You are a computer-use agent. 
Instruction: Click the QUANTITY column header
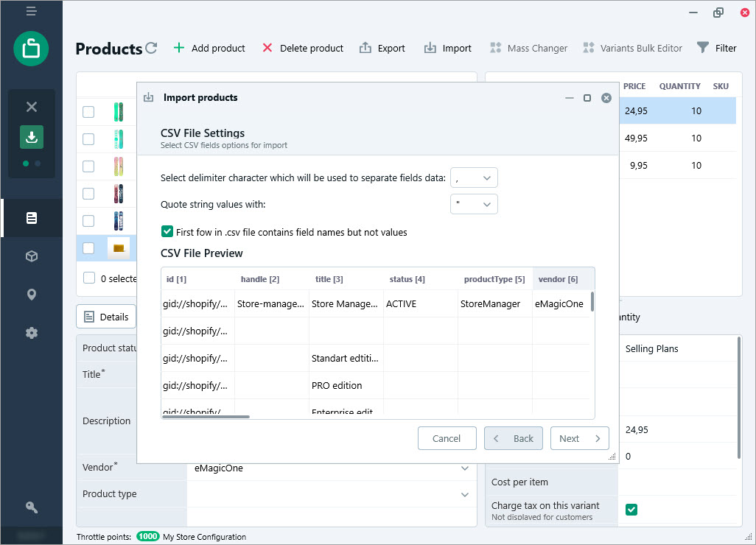click(680, 86)
